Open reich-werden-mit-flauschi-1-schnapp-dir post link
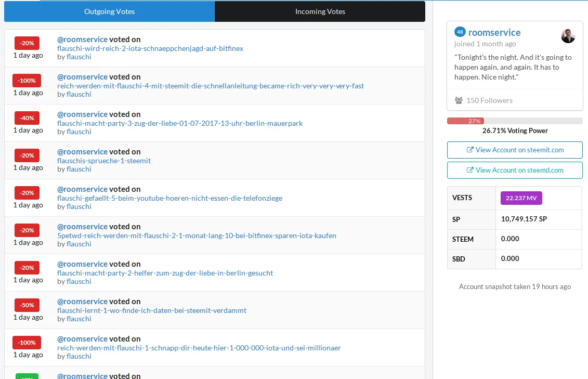 point(199,348)
